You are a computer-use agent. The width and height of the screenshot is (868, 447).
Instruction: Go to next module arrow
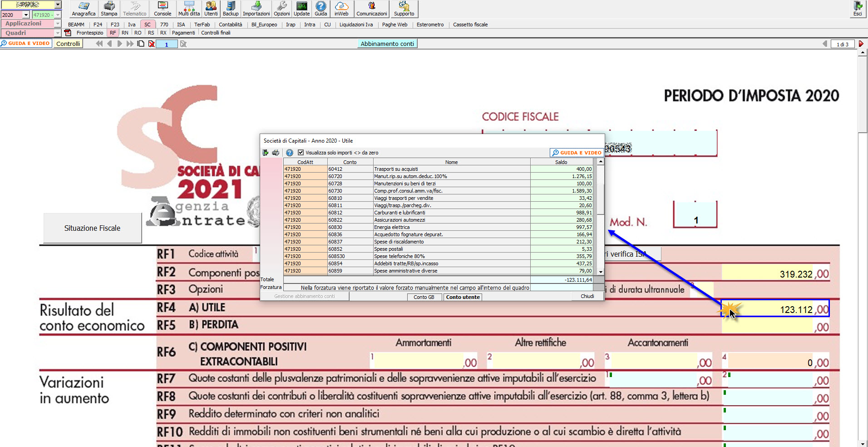(x=119, y=44)
